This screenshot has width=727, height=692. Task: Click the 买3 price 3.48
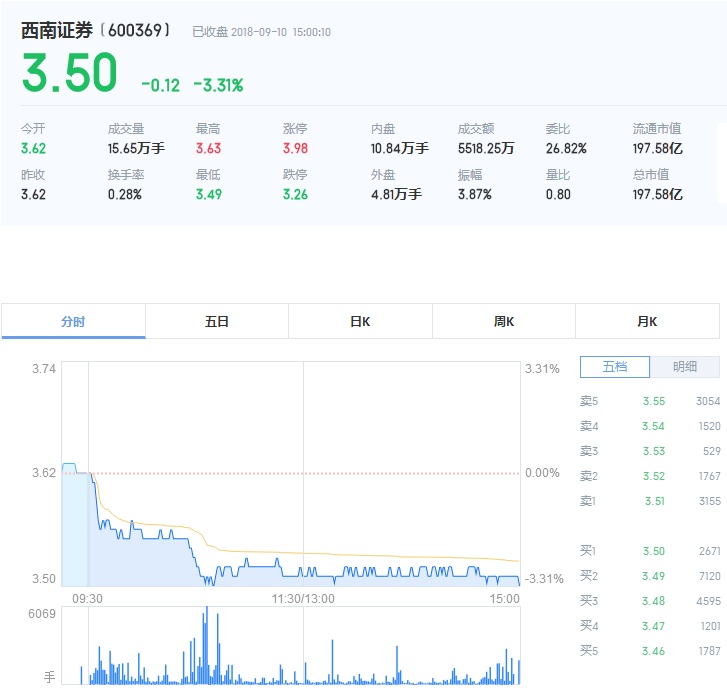[653, 601]
